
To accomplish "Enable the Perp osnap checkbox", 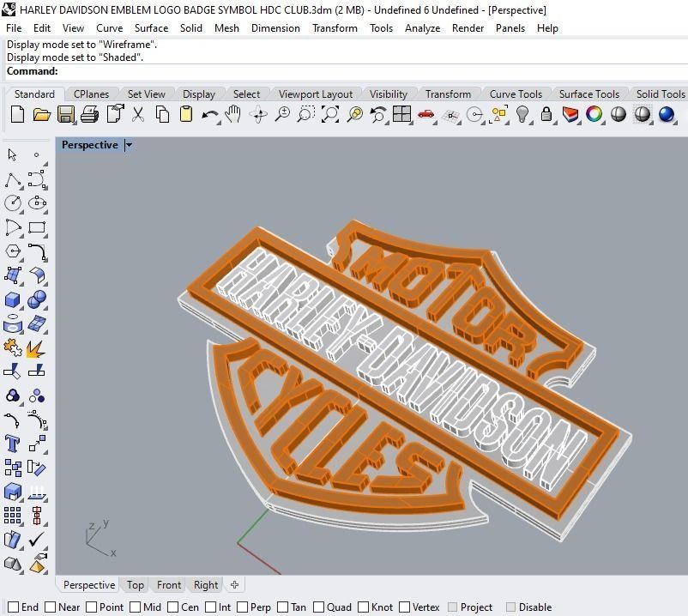I will tap(242, 607).
